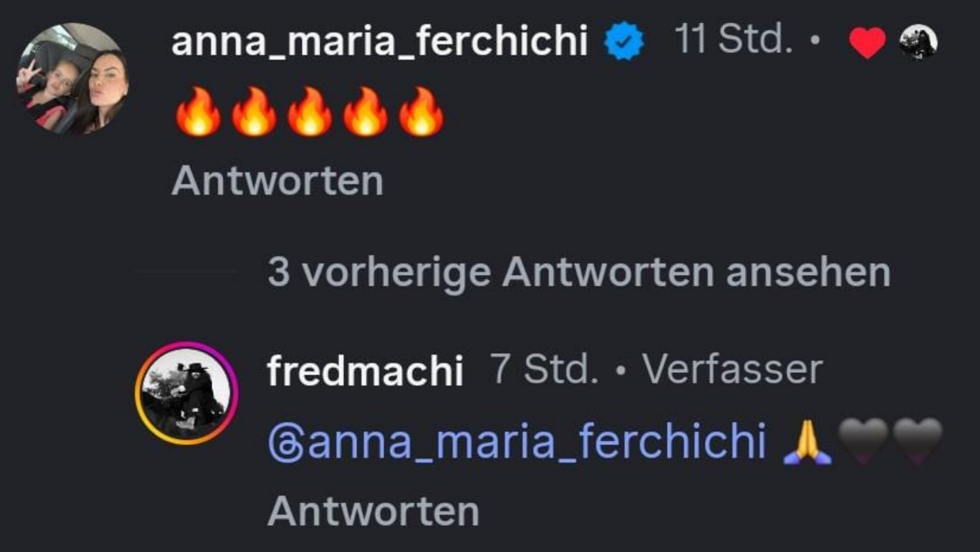The width and height of the screenshot is (980, 552).
Task: Click the "7 Std." timestamp on the reply
Action: [x=544, y=370]
